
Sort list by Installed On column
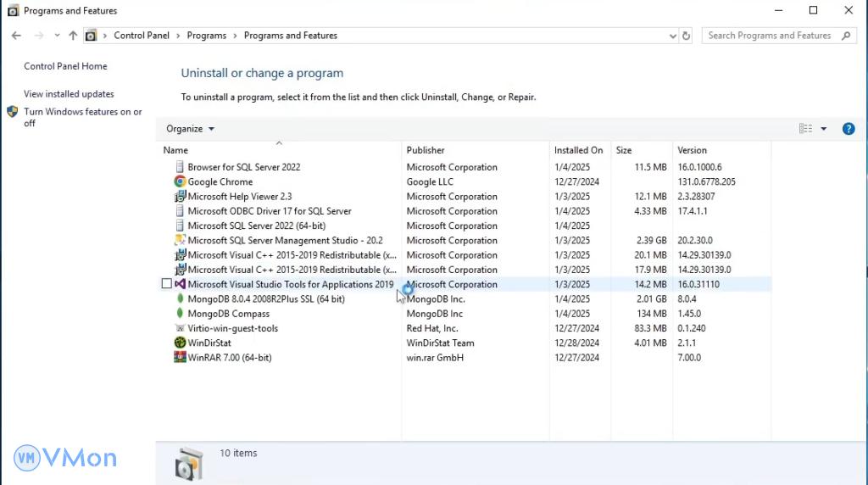click(x=578, y=150)
